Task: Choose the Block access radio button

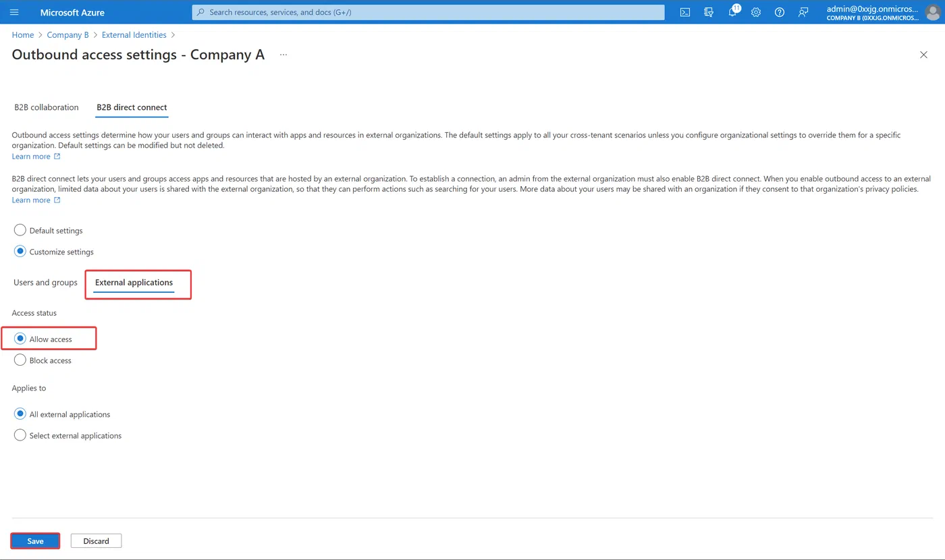Action: coord(20,360)
